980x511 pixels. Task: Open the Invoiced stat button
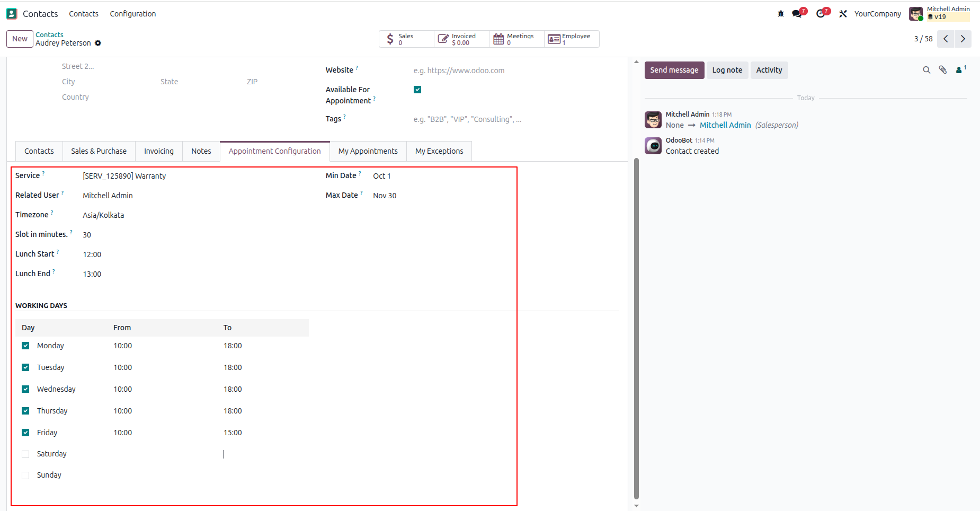click(x=461, y=39)
